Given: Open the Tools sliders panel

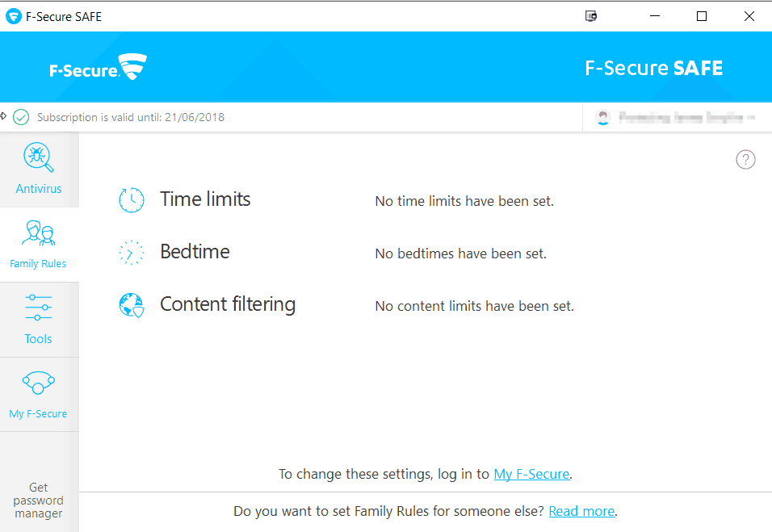Looking at the screenshot, I should point(39,319).
